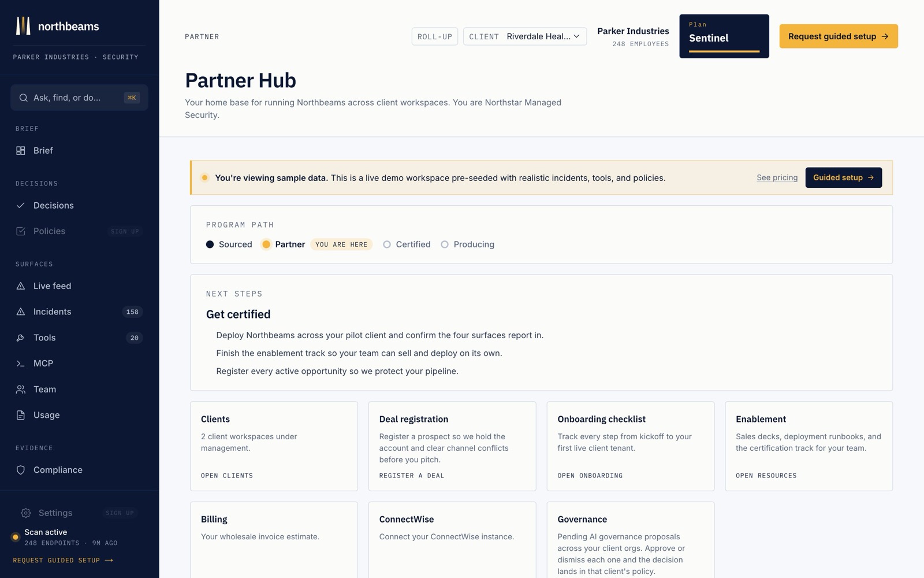The height and width of the screenshot is (578, 924).
Task: Open the ConnectWise card
Action: [452, 540]
